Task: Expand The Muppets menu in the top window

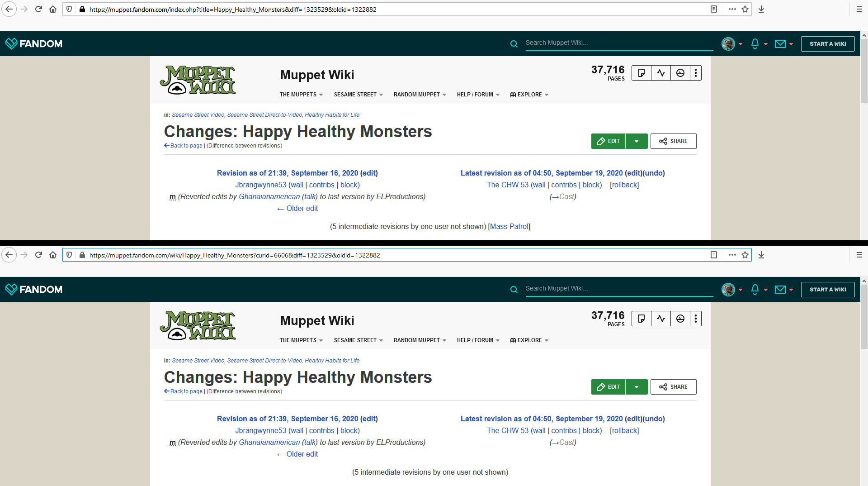Action: tap(301, 95)
